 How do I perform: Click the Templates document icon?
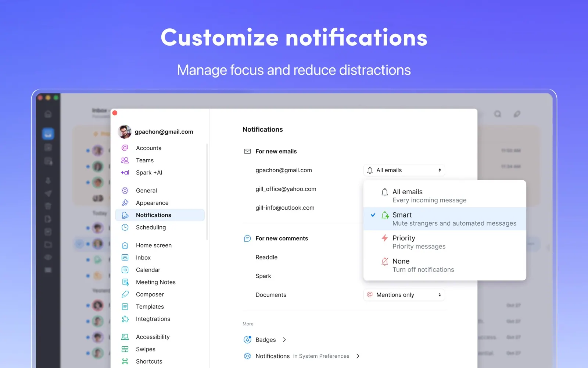coord(125,307)
